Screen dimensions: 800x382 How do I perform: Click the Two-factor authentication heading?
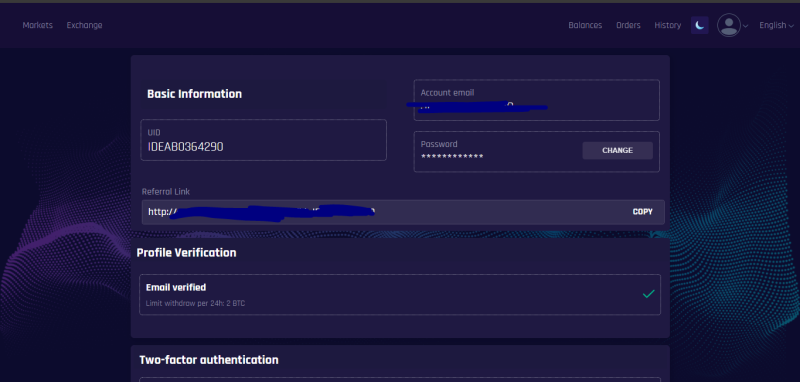point(209,360)
